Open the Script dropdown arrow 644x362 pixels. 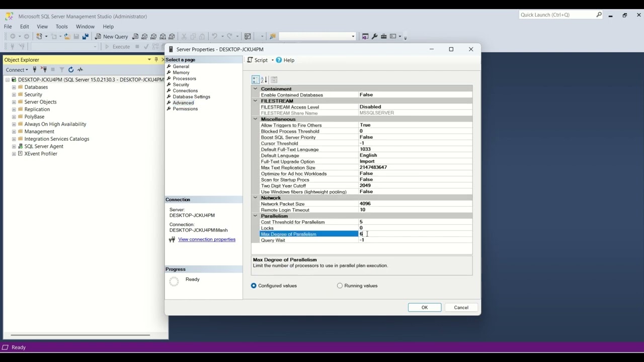(273, 60)
